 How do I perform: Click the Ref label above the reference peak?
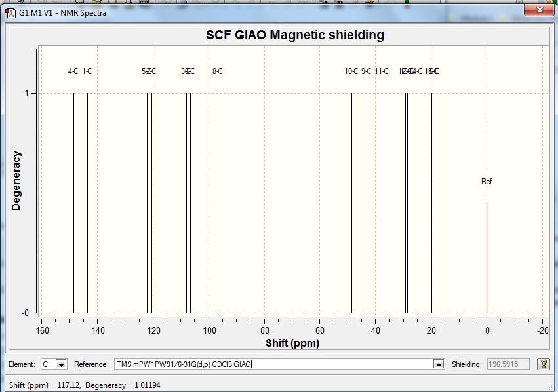pyautogui.click(x=487, y=182)
